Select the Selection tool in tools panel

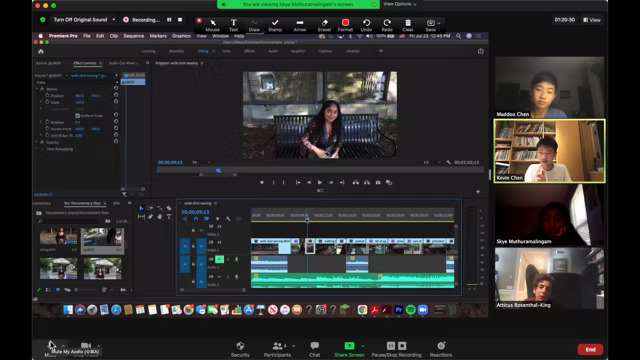[x=141, y=208]
